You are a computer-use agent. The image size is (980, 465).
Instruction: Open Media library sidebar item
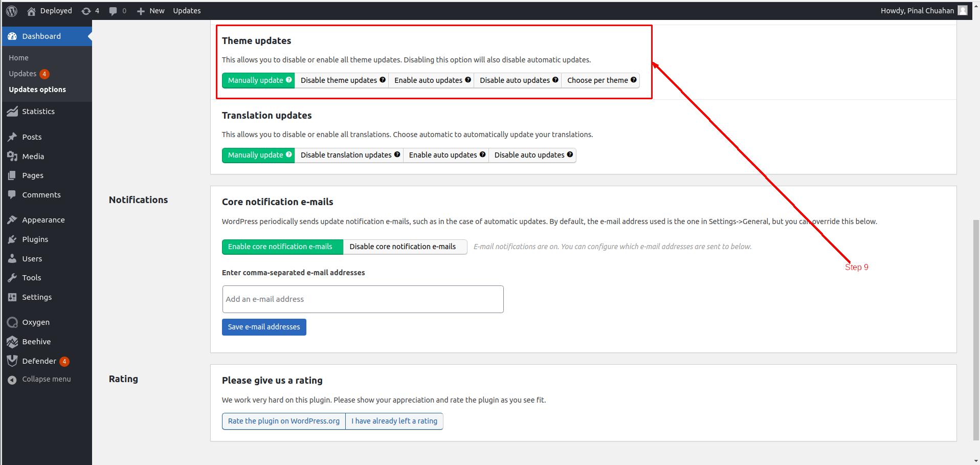[47, 157]
